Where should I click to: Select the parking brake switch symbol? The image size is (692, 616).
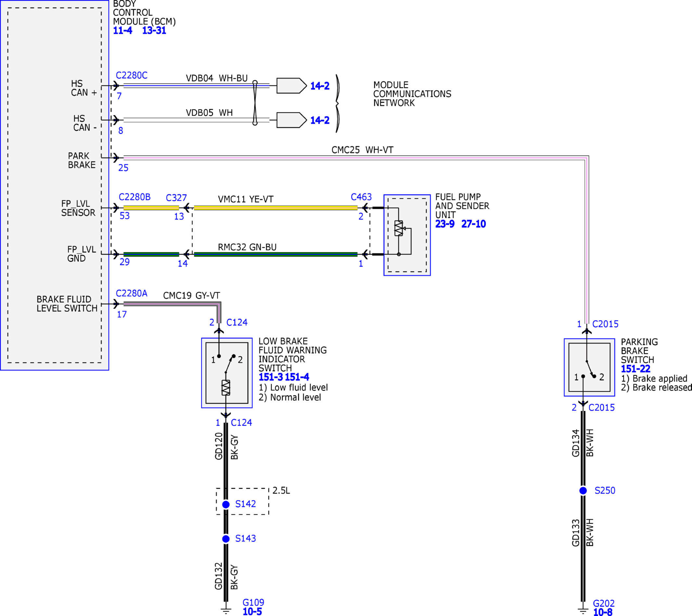point(589,367)
